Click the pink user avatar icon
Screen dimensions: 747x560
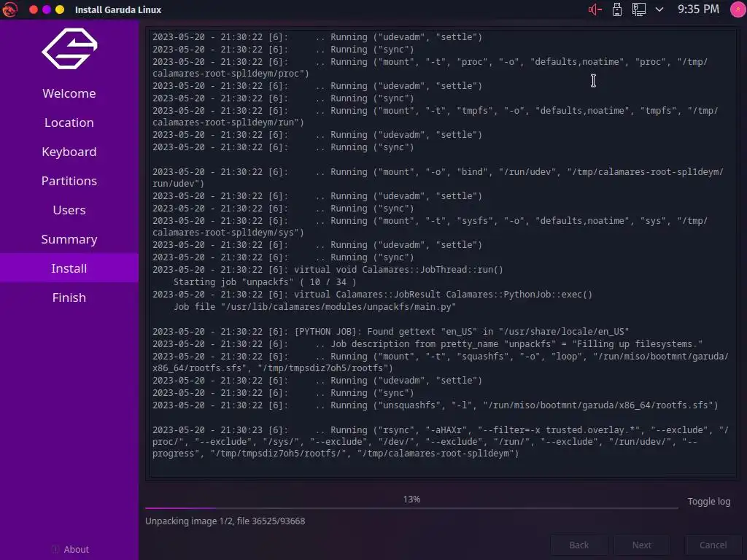(738, 9)
